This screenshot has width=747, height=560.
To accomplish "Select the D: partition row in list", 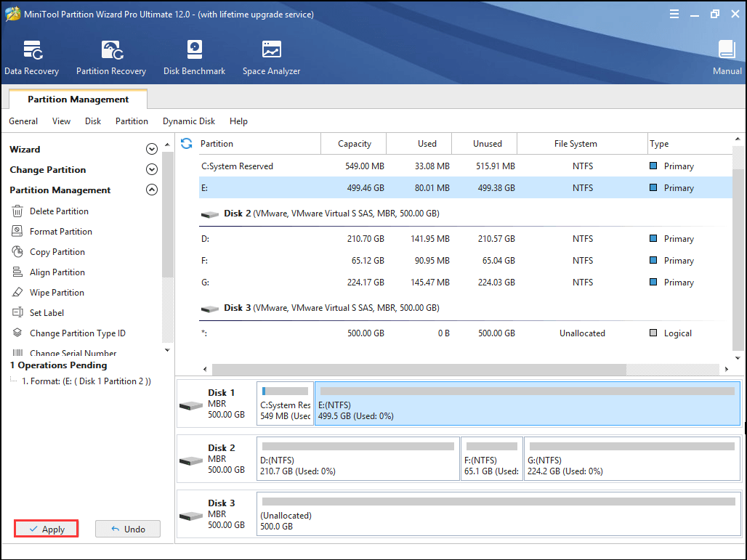I will click(x=466, y=238).
